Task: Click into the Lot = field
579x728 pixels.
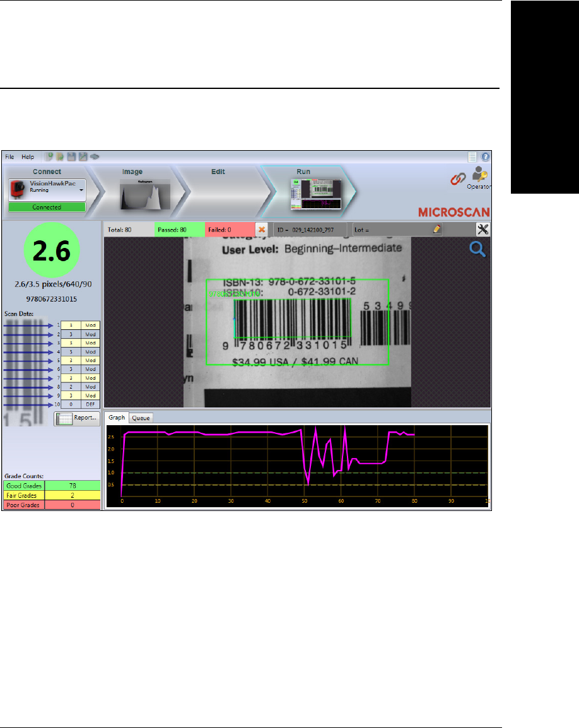Action: (397, 230)
